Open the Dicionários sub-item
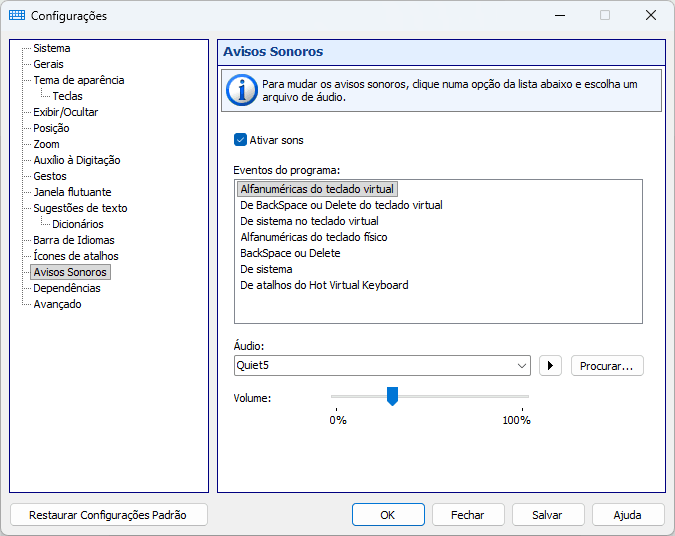The width and height of the screenshot is (675, 536). coord(78,224)
